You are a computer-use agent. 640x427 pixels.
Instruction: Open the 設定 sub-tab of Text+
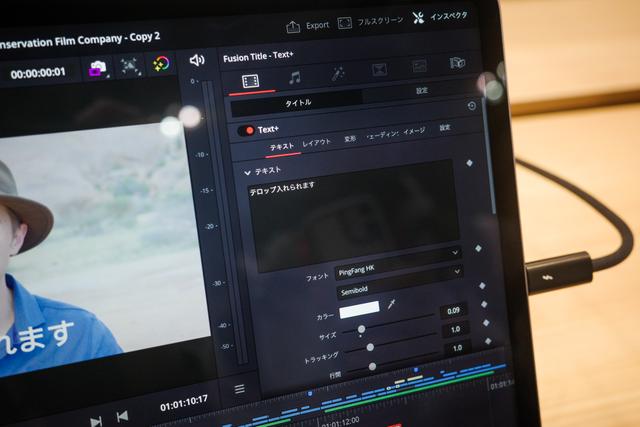(x=444, y=128)
